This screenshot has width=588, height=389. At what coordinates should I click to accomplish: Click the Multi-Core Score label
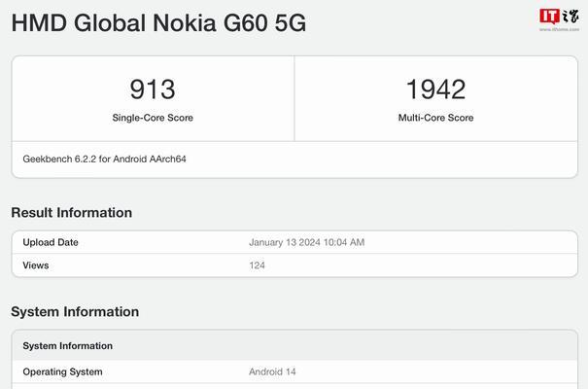[435, 118]
